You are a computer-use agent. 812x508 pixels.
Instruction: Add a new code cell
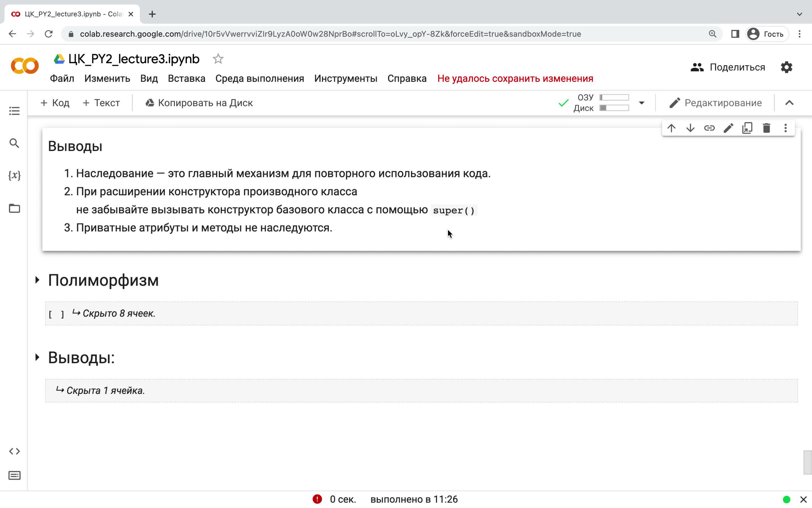click(55, 103)
